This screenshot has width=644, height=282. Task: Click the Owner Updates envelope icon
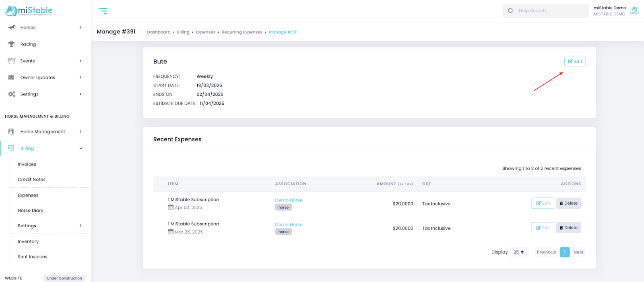tap(11, 77)
